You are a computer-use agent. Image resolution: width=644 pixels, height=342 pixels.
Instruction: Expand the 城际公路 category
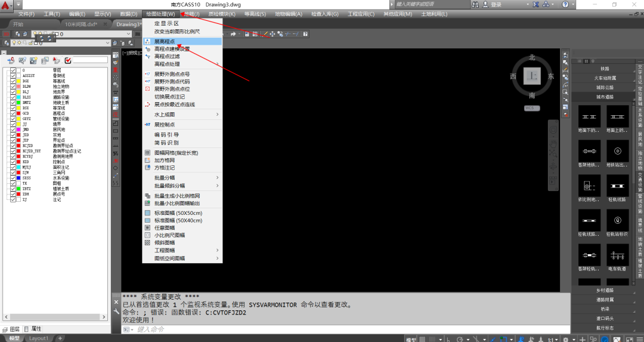[603, 88]
